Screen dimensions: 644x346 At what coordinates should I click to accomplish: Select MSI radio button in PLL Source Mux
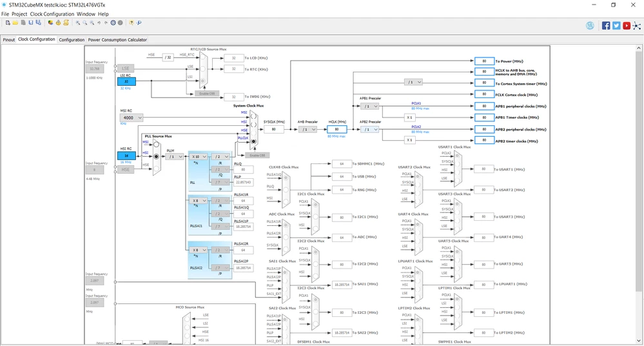(x=156, y=145)
